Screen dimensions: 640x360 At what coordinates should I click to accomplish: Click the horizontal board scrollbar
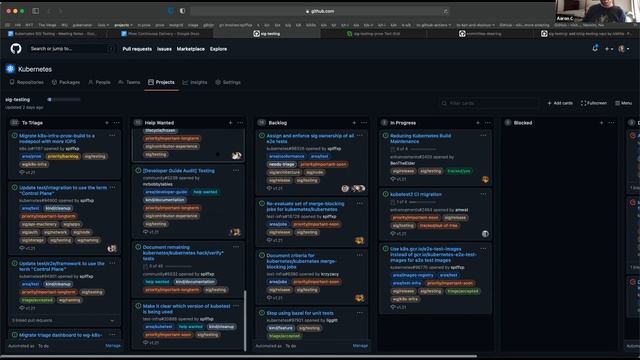[x=238, y=356]
